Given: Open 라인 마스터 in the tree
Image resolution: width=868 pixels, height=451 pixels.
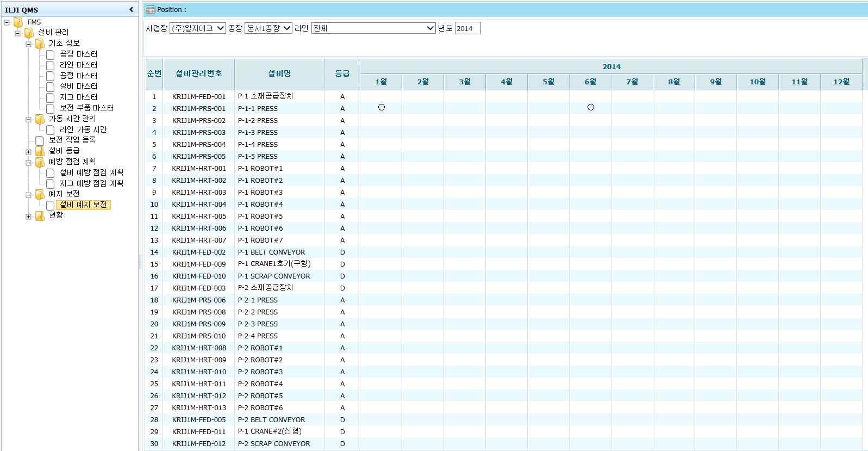Looking at the screenshot, I should click(78, 65).
